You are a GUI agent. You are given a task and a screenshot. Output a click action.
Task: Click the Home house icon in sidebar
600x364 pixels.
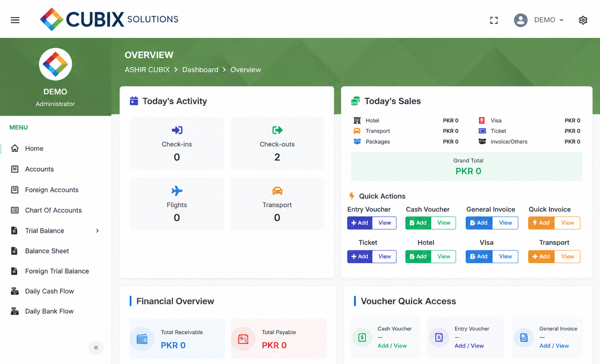(15, 148)
